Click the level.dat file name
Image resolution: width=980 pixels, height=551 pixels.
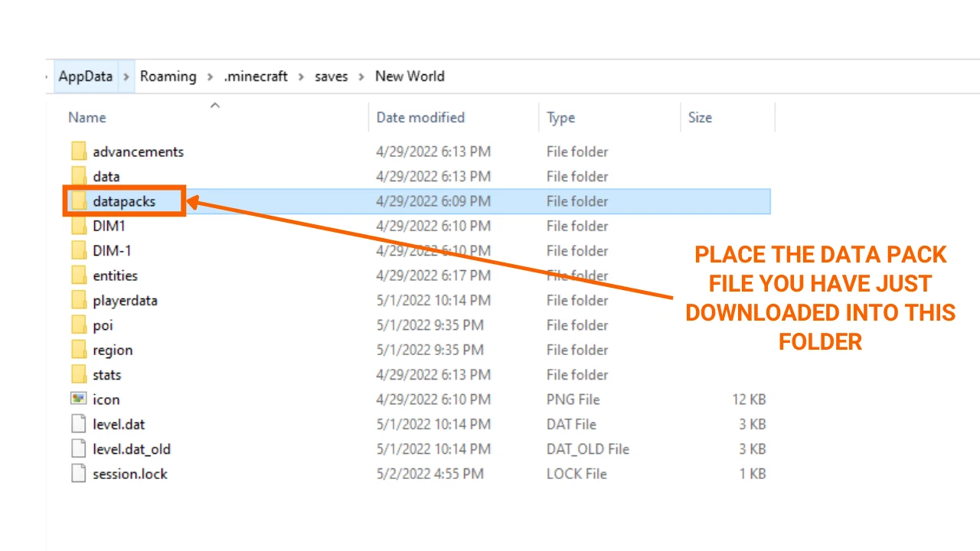click(x=119, y=424)
